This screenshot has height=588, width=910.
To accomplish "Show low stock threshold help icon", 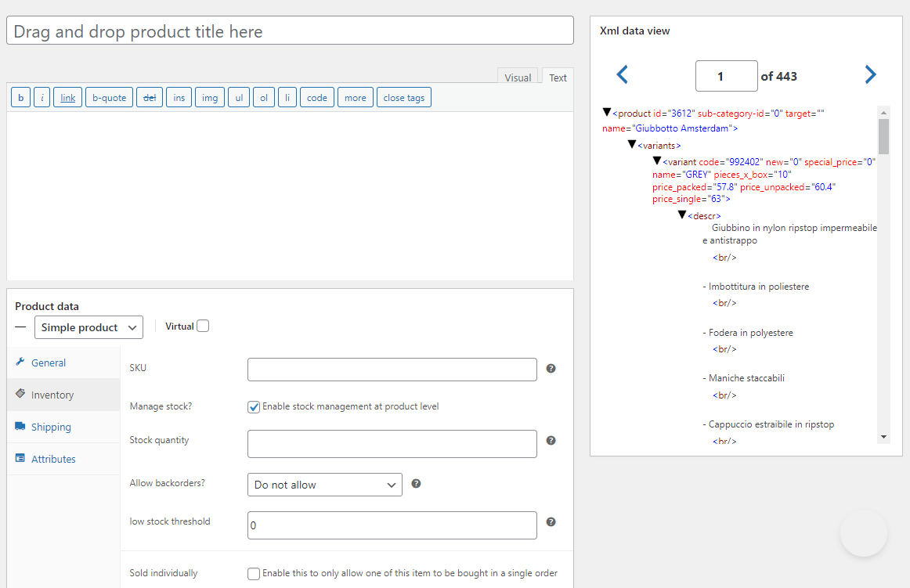I will [x=551, y=521].
